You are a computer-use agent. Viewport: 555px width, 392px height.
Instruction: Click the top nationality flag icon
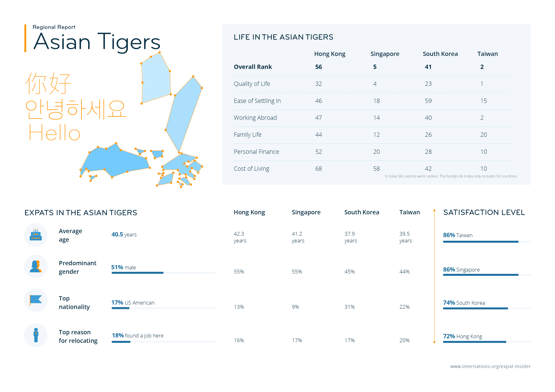pyautogui.click(x=36, y=300)
